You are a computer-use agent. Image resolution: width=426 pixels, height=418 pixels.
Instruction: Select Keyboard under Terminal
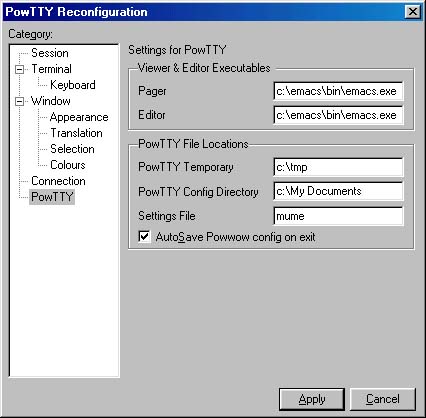(x=73, y=85)
